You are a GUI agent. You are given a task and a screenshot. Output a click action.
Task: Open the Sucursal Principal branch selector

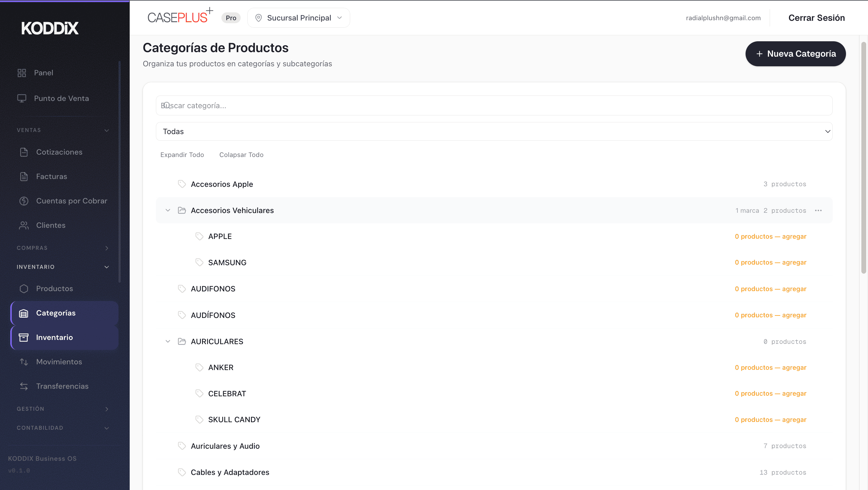point(299,18)
